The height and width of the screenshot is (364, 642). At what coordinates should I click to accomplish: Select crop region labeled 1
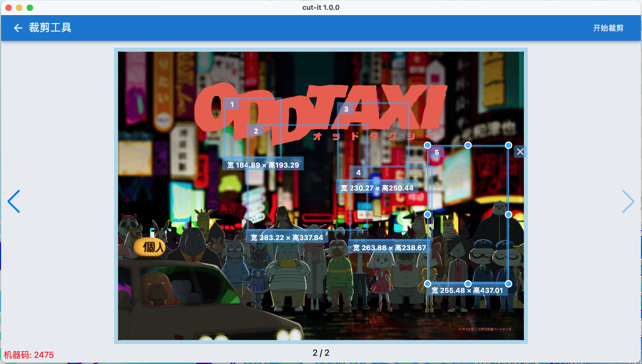232,104
